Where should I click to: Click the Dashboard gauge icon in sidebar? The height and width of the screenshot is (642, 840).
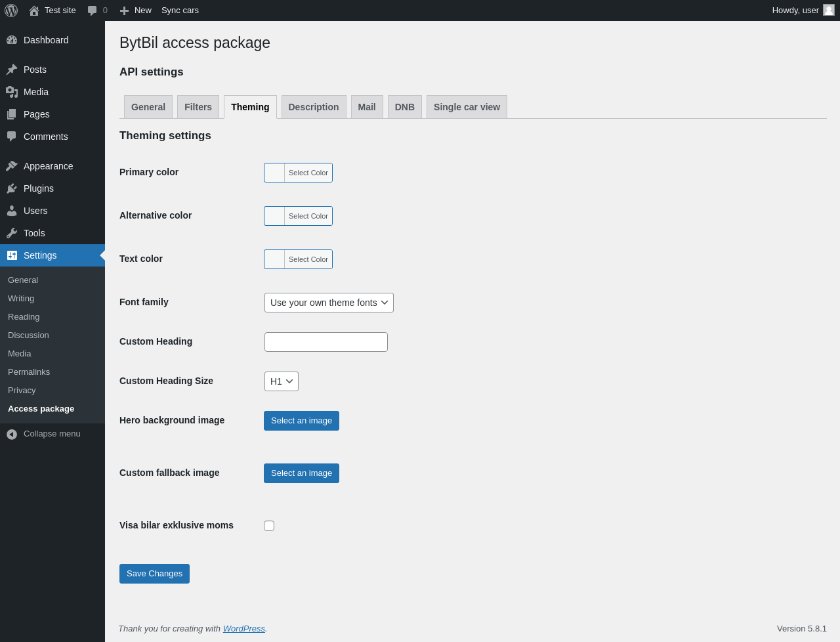point(12,40)
